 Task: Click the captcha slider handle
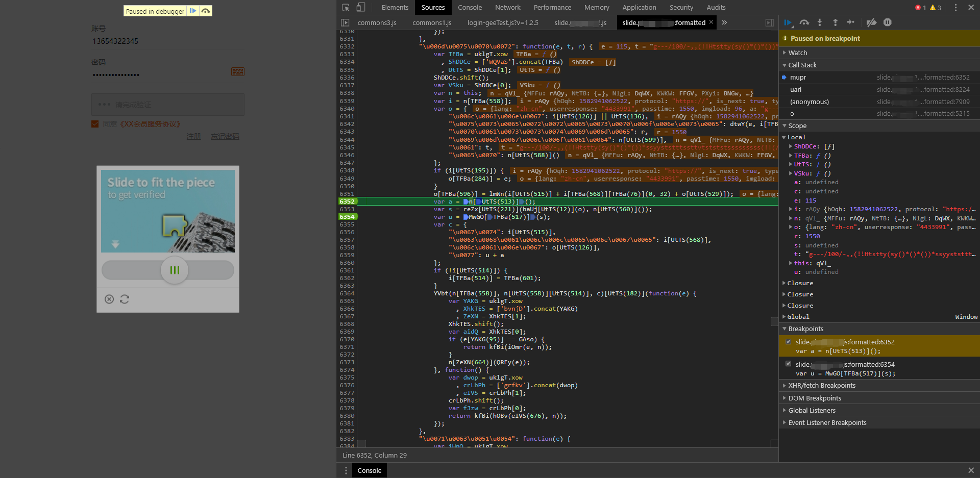coord(175,270)
